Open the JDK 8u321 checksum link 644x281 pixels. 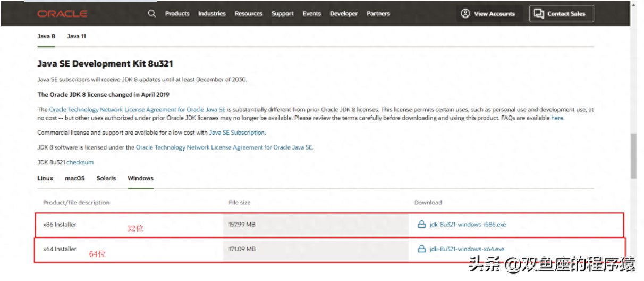coord(80,162)
